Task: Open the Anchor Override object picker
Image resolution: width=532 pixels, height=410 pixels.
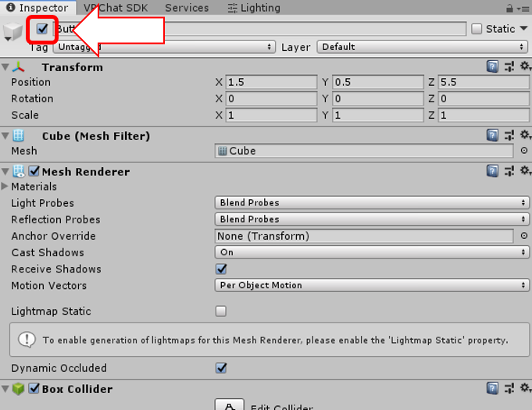Action: [x=524, y=235]
